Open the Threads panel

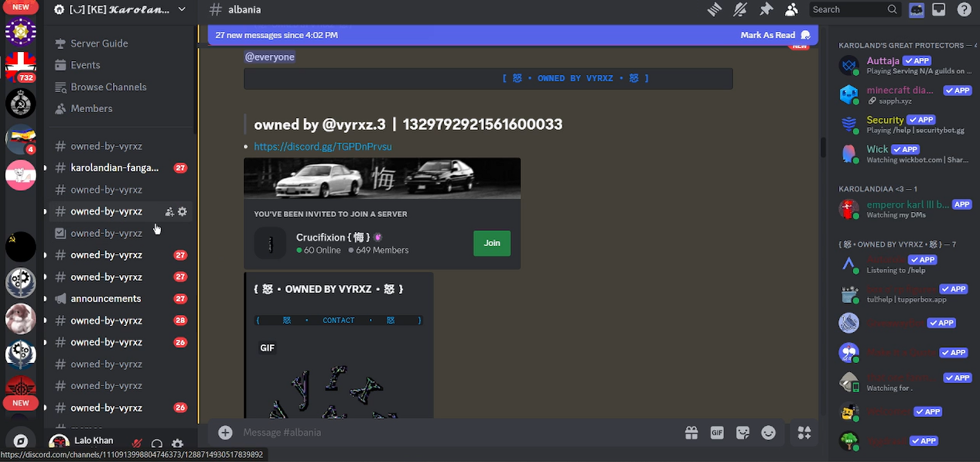(714, 10)
